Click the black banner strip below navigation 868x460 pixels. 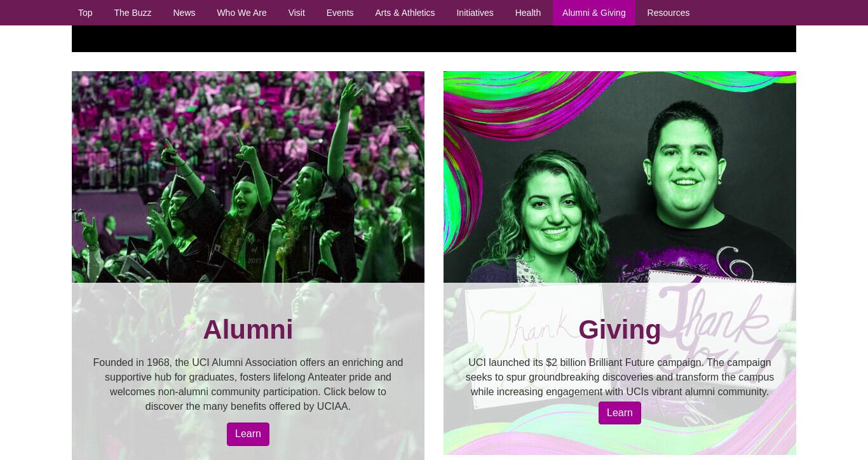(434, 39)
